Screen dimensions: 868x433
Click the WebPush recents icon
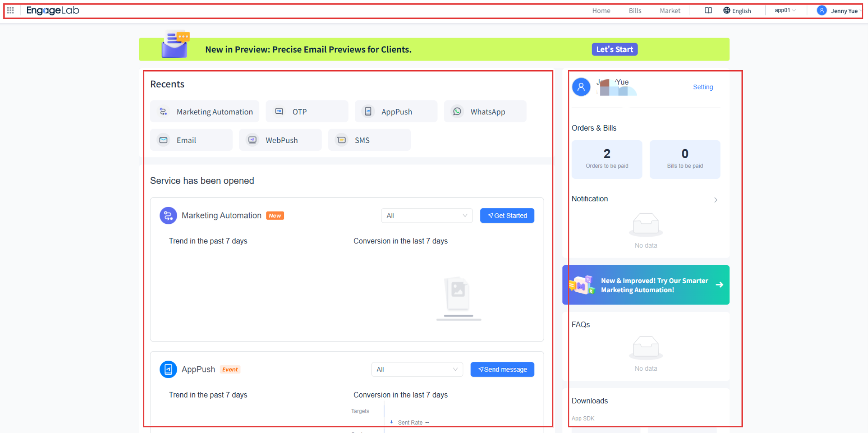point(252,140)
